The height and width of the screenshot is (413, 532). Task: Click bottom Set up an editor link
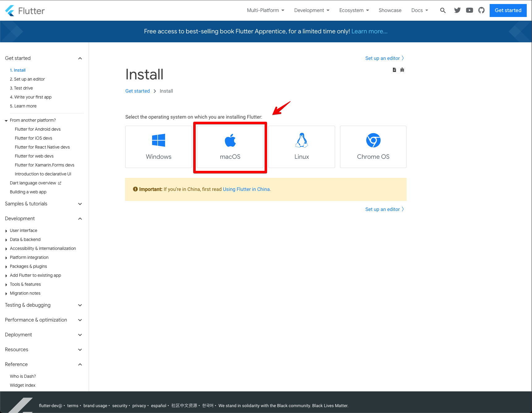click(385, 209)
